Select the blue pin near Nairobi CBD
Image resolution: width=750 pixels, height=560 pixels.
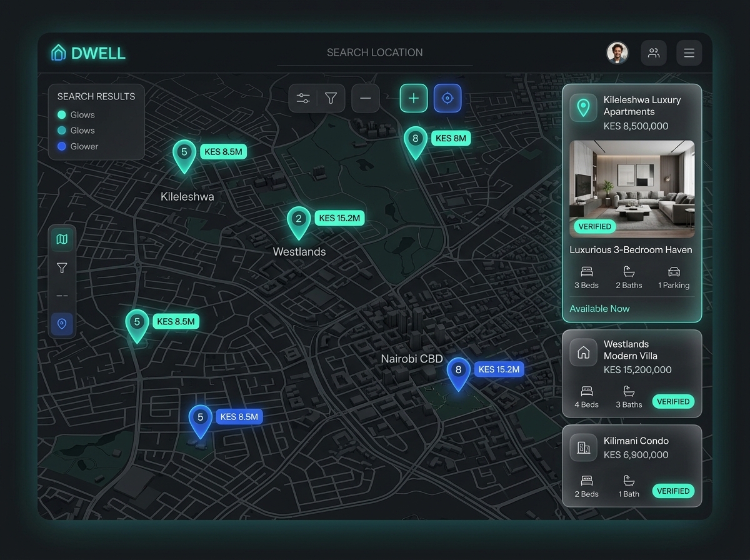tap(458, 374)
